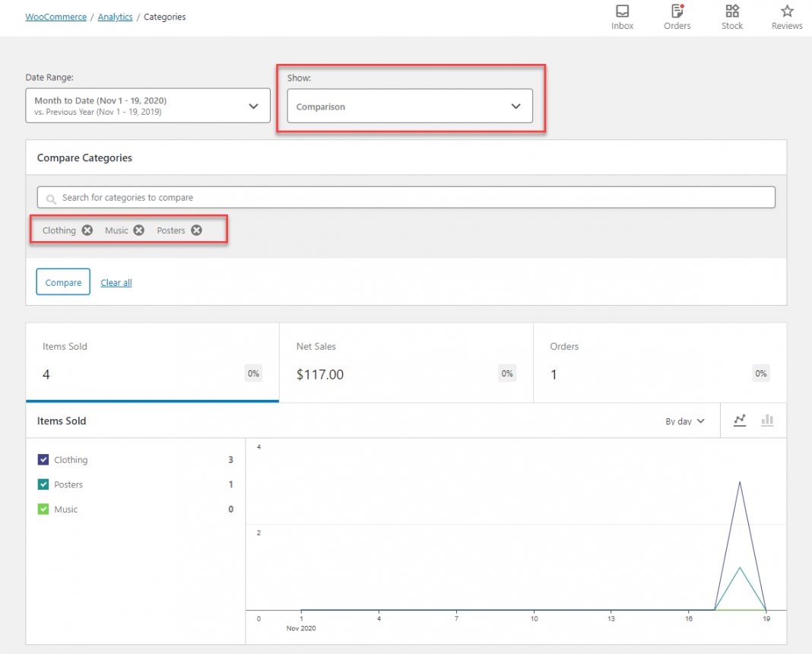Click the Clear all link
Image resolution: width=812 pixels, height=654 pixels.
(116, 282)
